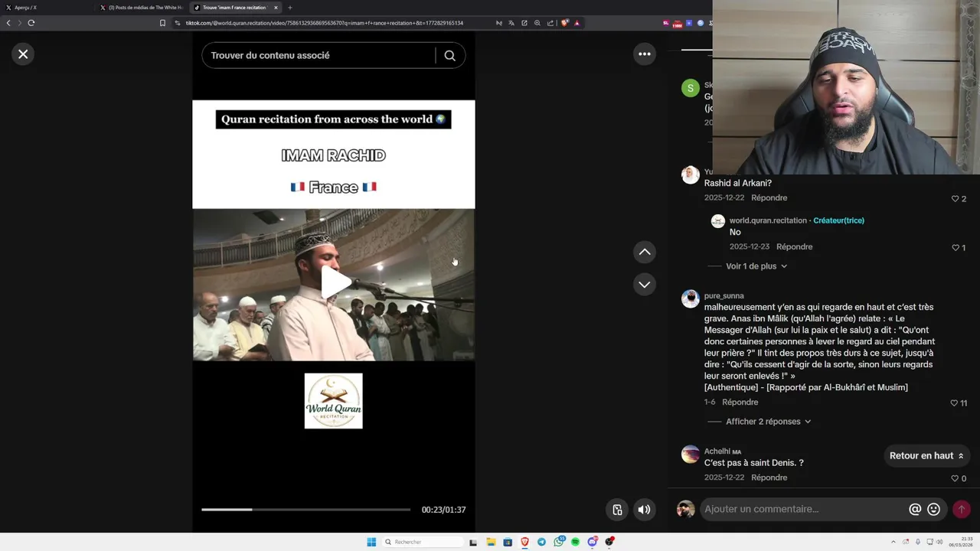Click the Achelhi username
The height and width of the screenshot is (551, 980).
point(717,452)
